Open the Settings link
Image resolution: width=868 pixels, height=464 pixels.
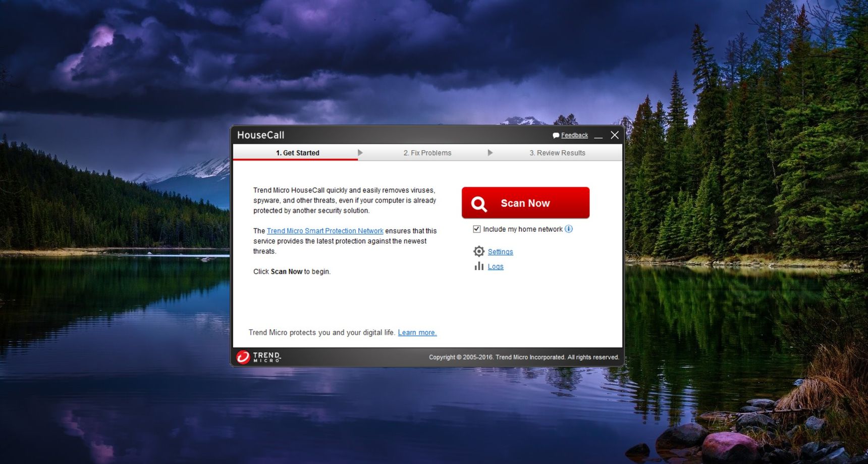(x=500, y=252)
